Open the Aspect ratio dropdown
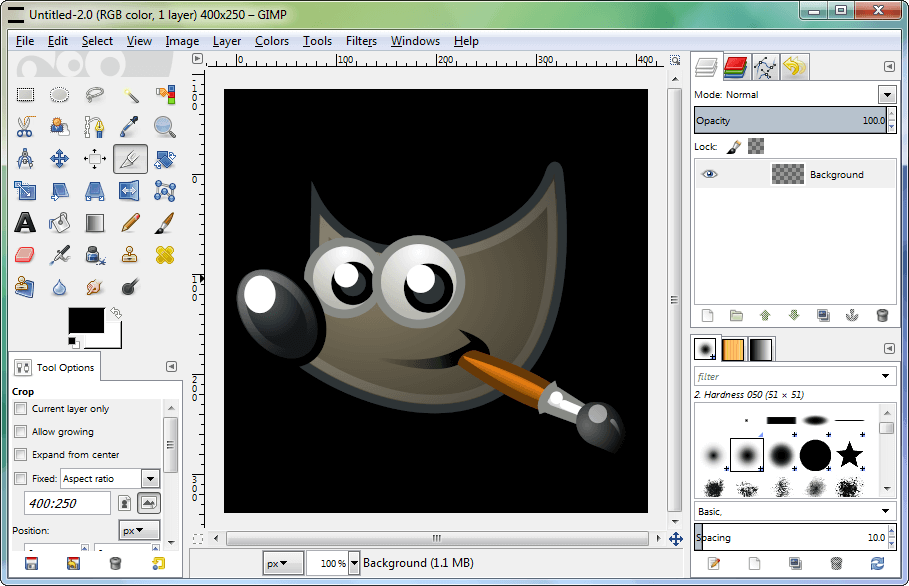Screen dimensions: 909x586 pyautogui.click(x=150, y=479)
